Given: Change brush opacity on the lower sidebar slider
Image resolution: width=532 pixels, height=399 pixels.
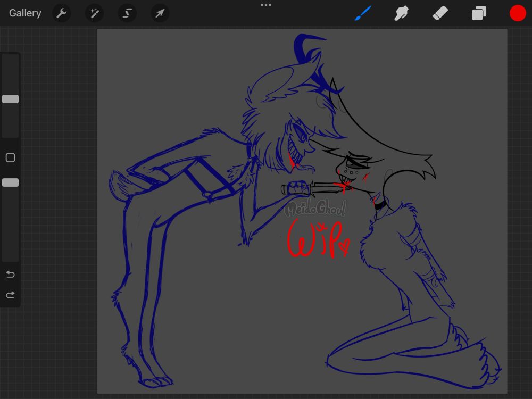Looking at the screenshot, I should (10, 182).
